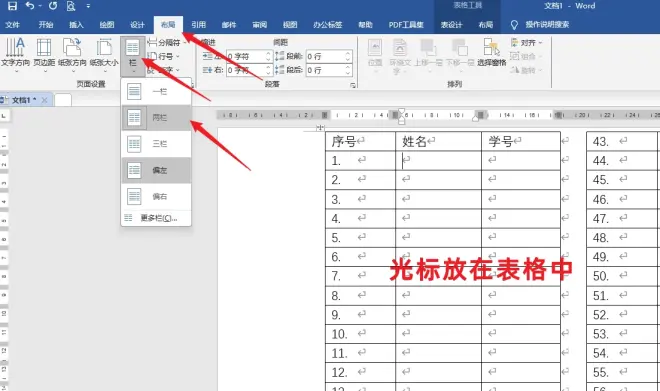Click the Save icon in title bar
Screen dimensions: 660x391
coord(12,6)
